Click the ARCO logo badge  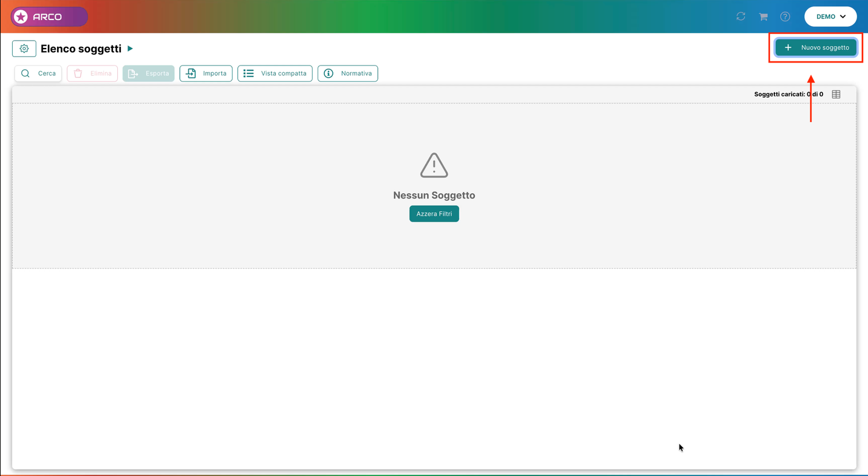(49, 16)
